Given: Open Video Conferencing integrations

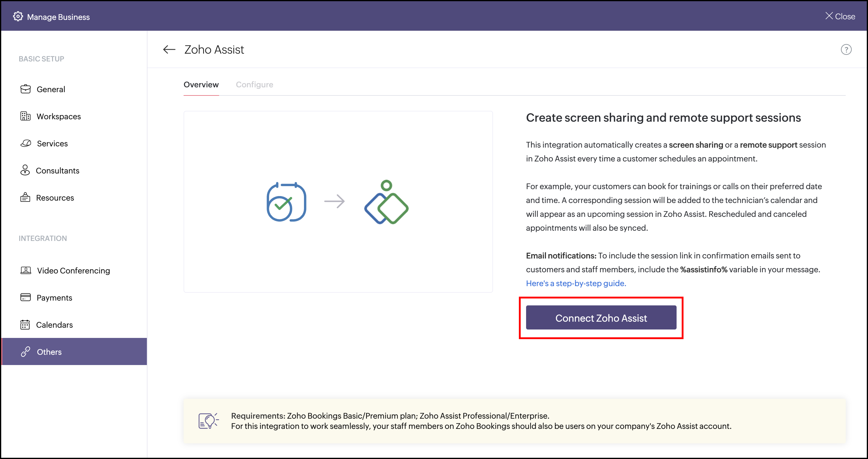Looking at the screenshot, I should [x=73, y=270].
